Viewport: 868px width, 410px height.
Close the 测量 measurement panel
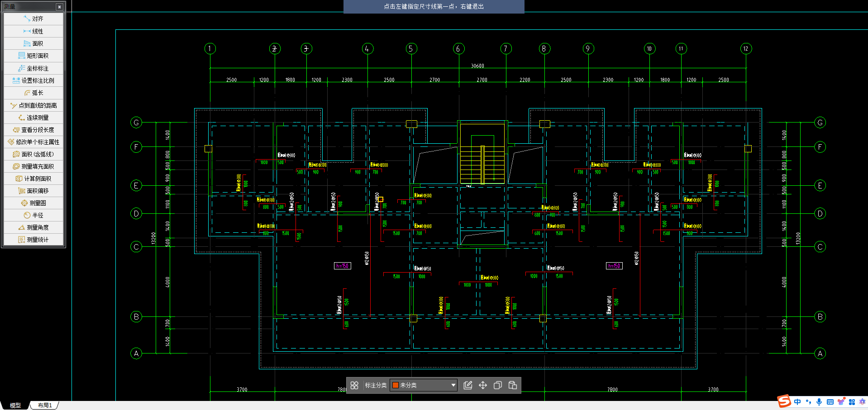(x=59, y=7)
